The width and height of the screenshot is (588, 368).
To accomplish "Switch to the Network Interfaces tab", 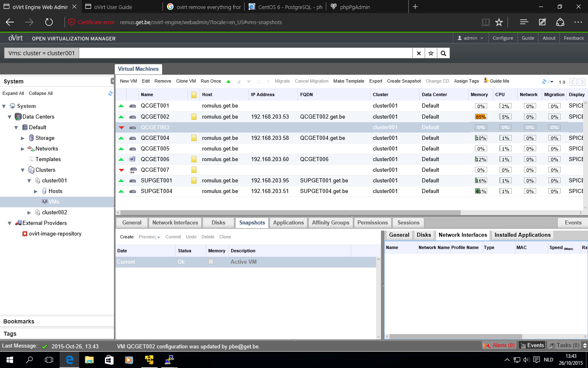I will coord(175,223).
